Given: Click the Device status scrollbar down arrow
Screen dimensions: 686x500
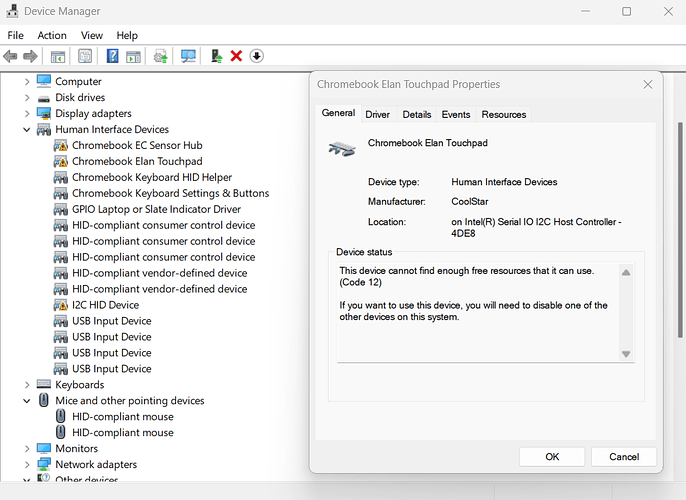Looking at the screenshot, I should [626, 354].
